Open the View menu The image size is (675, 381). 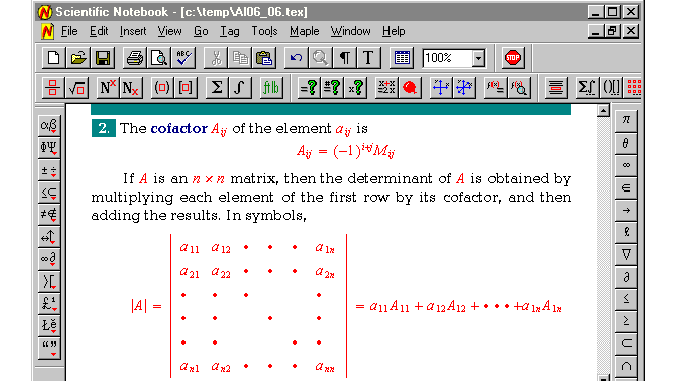(x=169, y=31)
